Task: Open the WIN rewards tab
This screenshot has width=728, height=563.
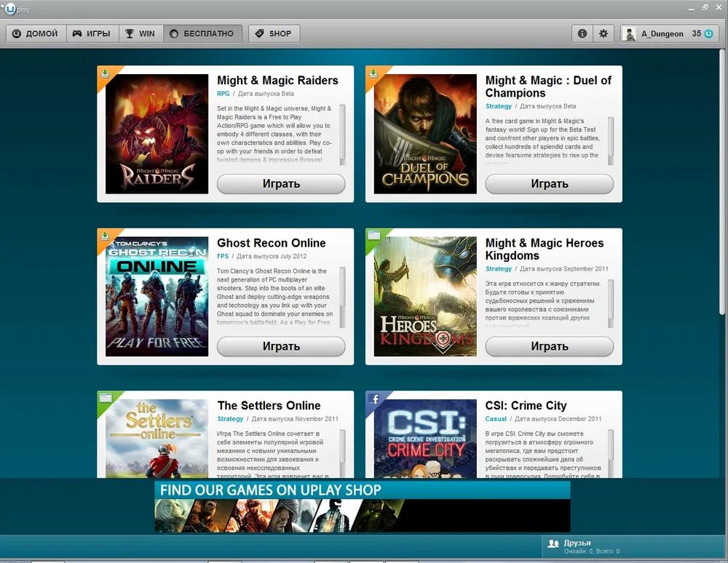Action: [141, 33]
